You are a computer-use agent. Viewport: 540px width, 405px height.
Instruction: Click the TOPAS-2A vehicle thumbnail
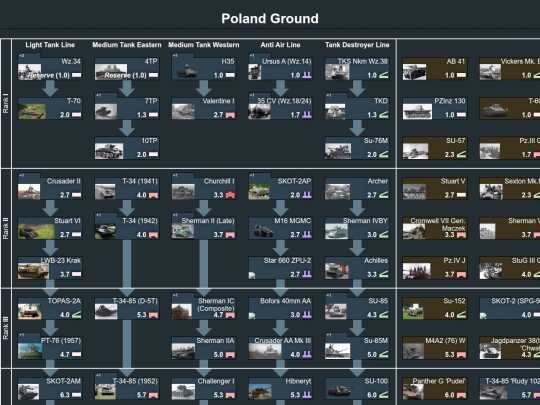(x=30, y=311)
